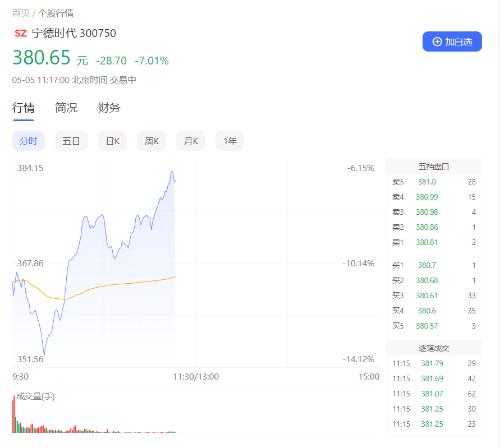Image resolution: width=500 pixels, height=448 pixels.
Task: Click the current price 380.65
Action: point(42,58)
